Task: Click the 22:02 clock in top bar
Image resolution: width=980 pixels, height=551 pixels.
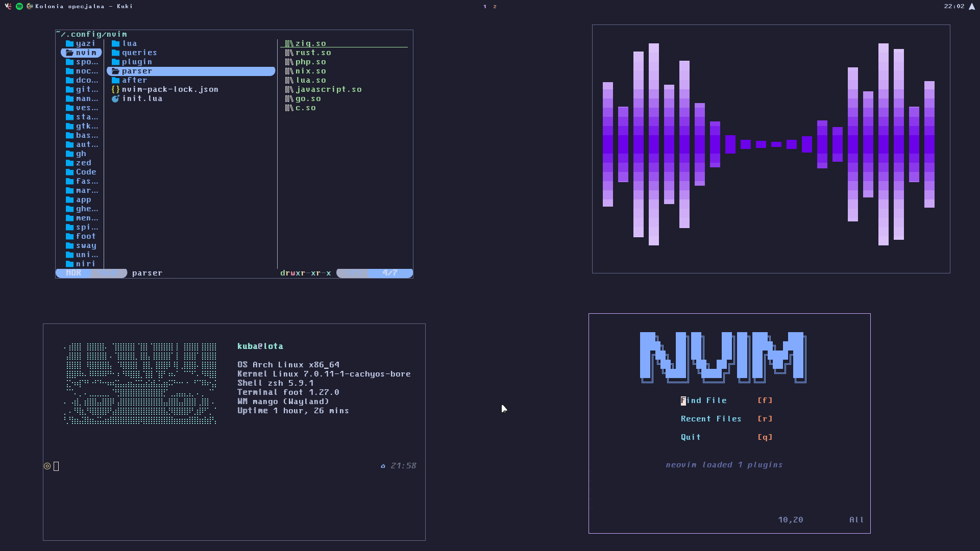Action: [x=954, y=6]
